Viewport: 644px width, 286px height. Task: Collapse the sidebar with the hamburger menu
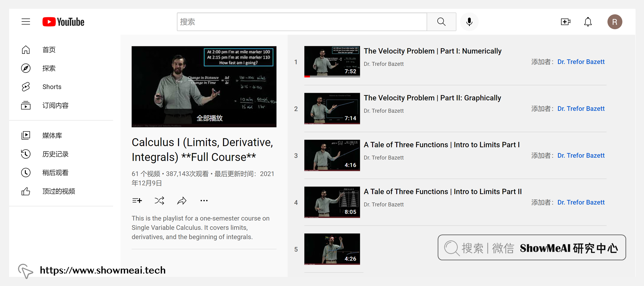click(x=26, y=21)
